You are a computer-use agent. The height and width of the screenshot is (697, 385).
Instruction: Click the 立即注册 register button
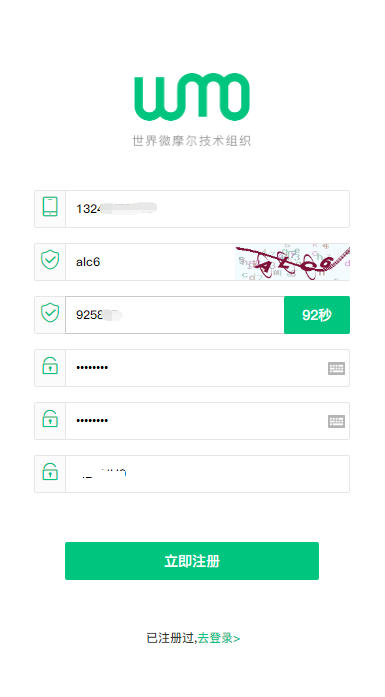[x=192, y=561]
